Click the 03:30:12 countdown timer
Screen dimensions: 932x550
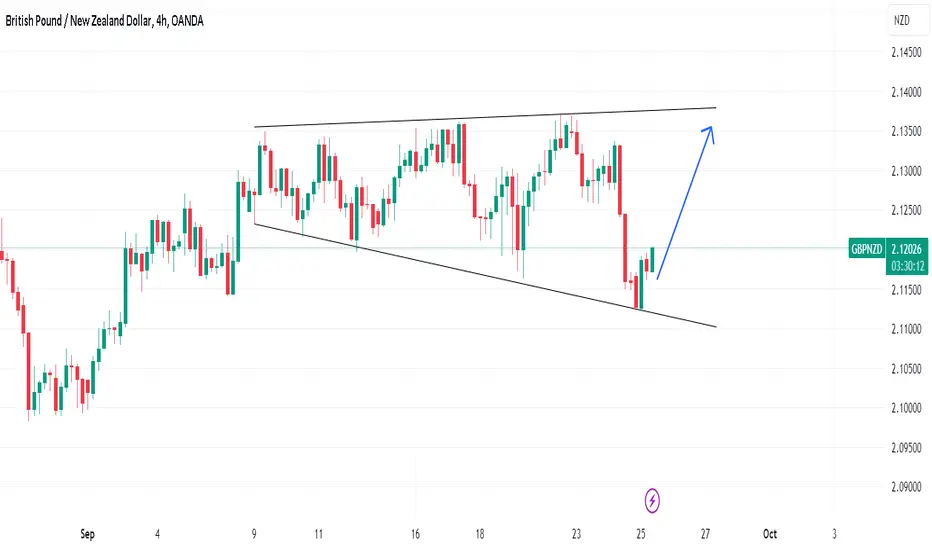tap(907, 266)
